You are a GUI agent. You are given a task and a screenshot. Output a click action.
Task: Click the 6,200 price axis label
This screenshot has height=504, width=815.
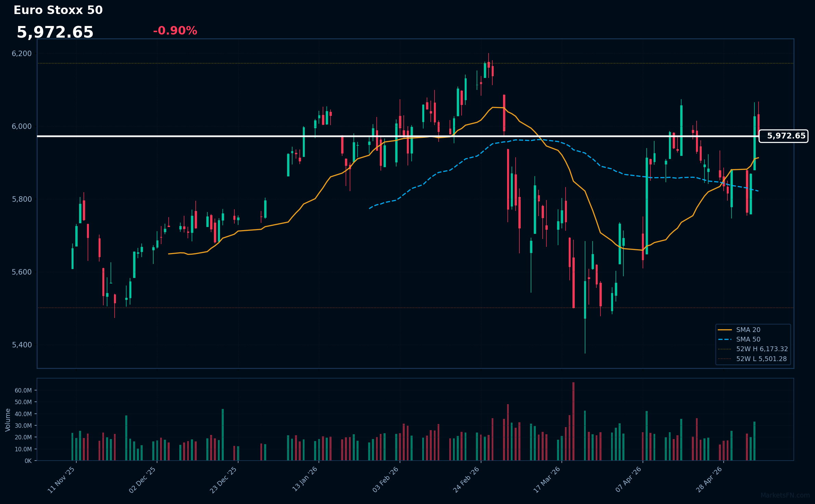pos(22,54)
